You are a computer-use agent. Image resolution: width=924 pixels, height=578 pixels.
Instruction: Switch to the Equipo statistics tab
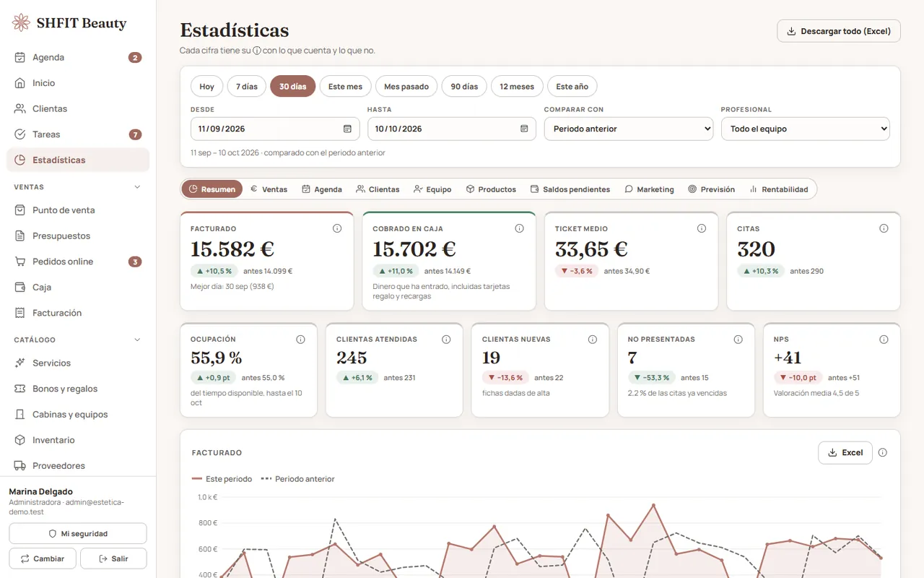pos(432,189)
